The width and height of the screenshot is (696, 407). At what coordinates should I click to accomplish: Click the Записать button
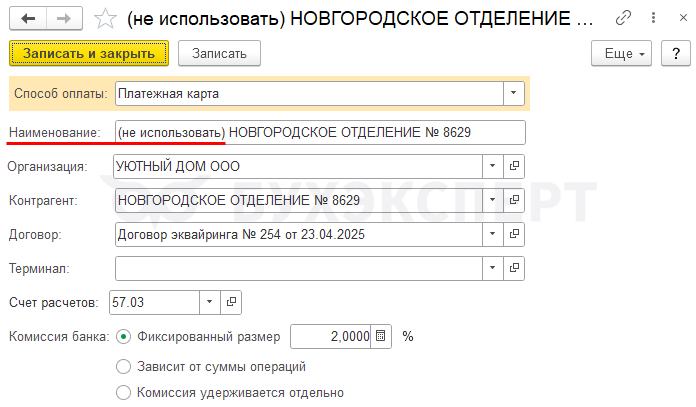tap(219, 54)
